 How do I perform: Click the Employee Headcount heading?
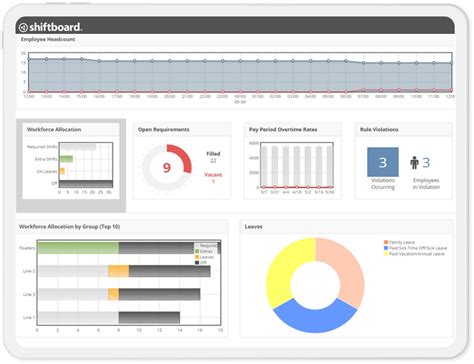pos(48,39)
